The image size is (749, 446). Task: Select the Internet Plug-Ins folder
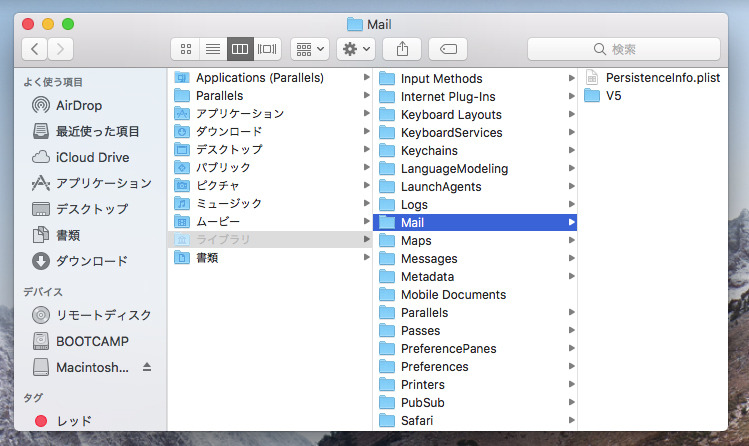[x=475, y=96]
